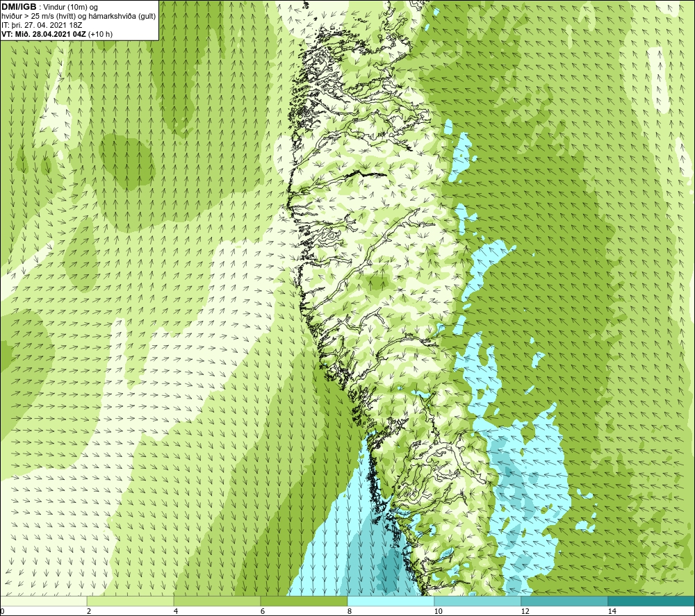Viewport: 695px width, 616px height.
Task: Click the scale label '8'
Action: [x=350, y=611]
